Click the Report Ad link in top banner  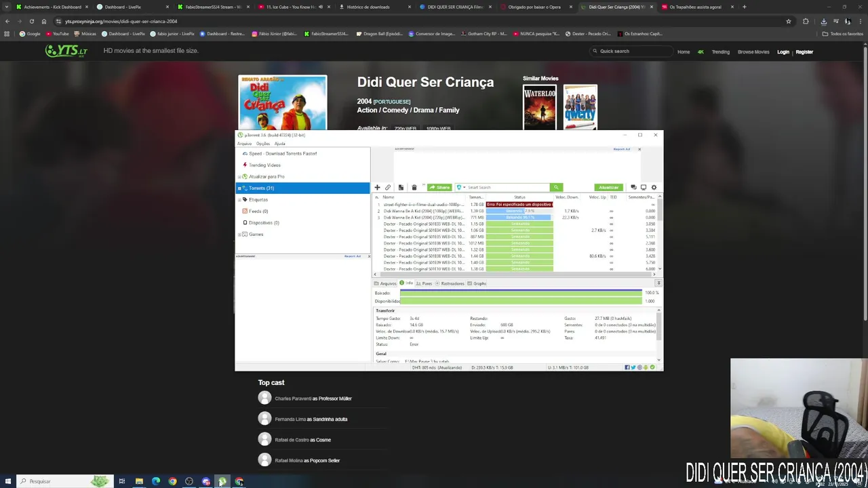click(622, 149)
